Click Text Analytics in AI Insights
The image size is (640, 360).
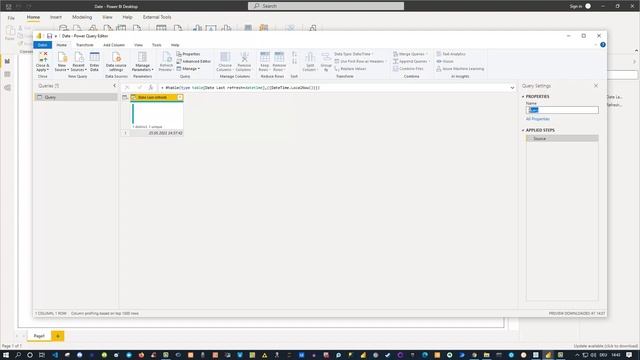(x=451, y=54)
